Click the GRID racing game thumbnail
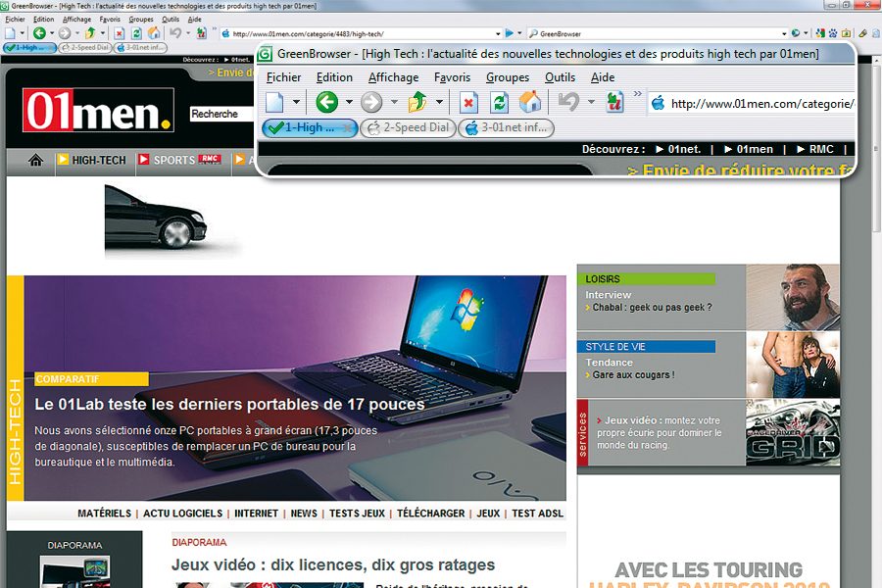The width and height of the screenshot is (882, 588). pyautogui.click(x=793, y=432)
